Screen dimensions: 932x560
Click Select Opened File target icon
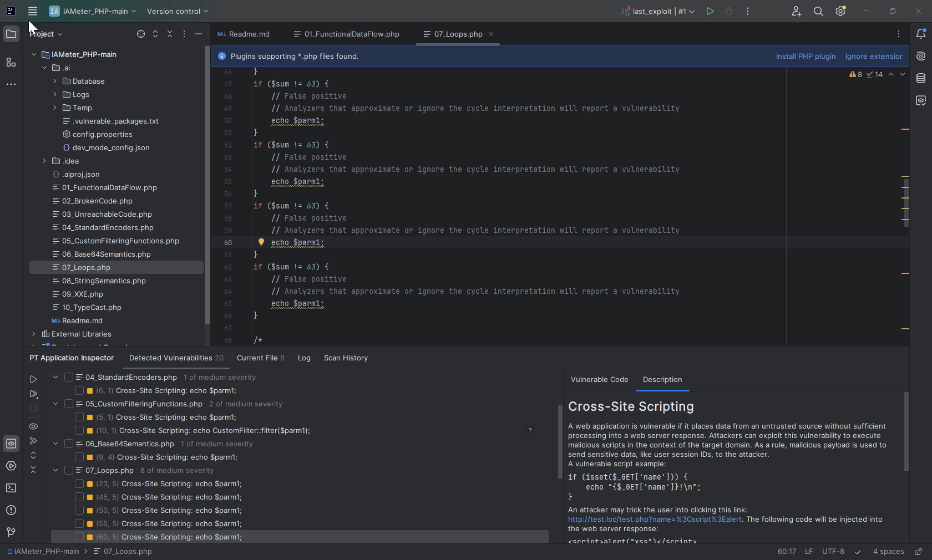coord(141,34)
